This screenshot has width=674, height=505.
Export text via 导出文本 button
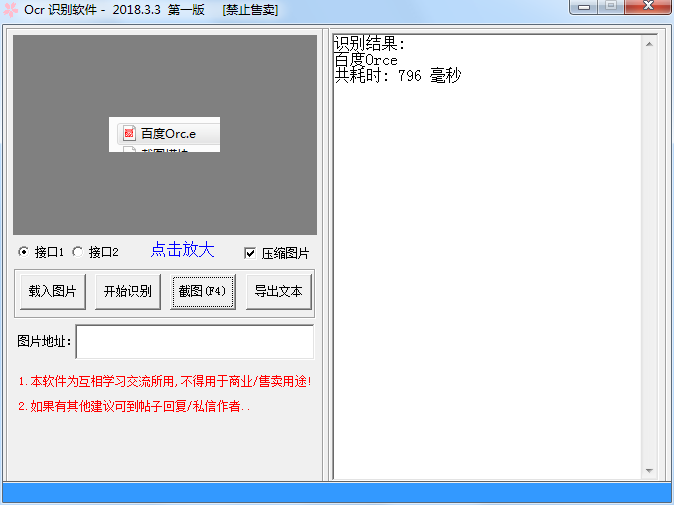(x=279, y=292)
